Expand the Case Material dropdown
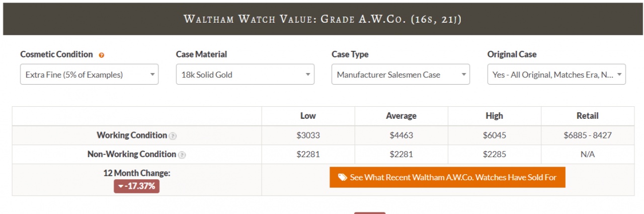Screen dimensions: 644x214 tap(245, 75)
